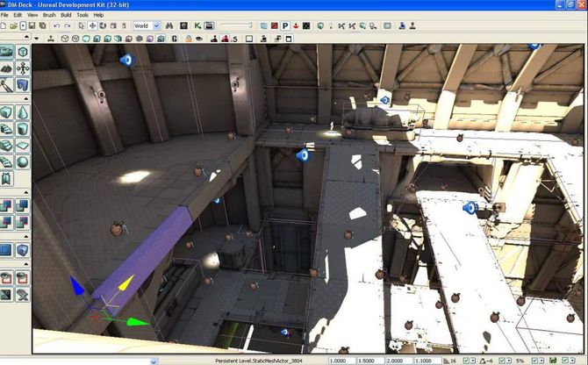Image resolution: width=588 pixels, height=365 pixels.
Task: Open the Build menu
Action: coord(66,15)
